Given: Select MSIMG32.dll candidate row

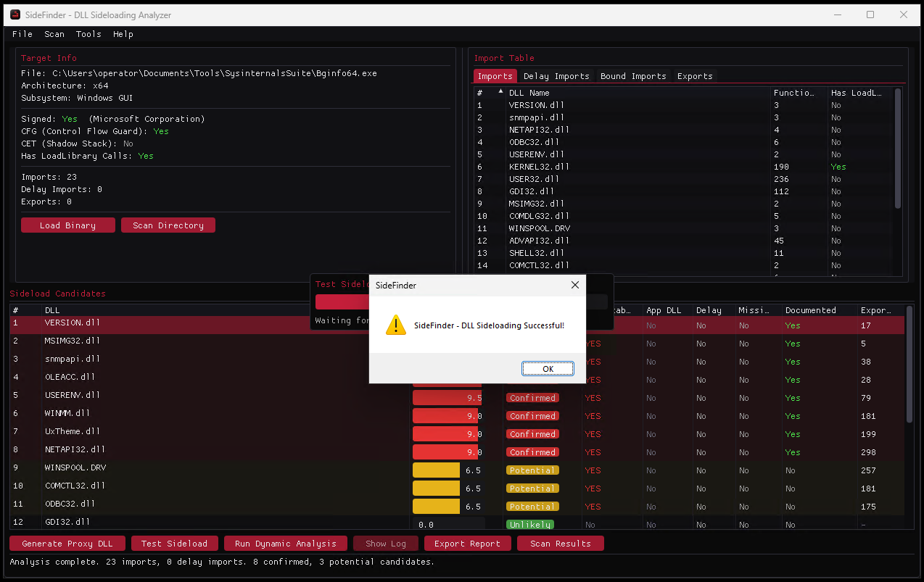Looking at the screenshot, I should click(x=457, y=343).
